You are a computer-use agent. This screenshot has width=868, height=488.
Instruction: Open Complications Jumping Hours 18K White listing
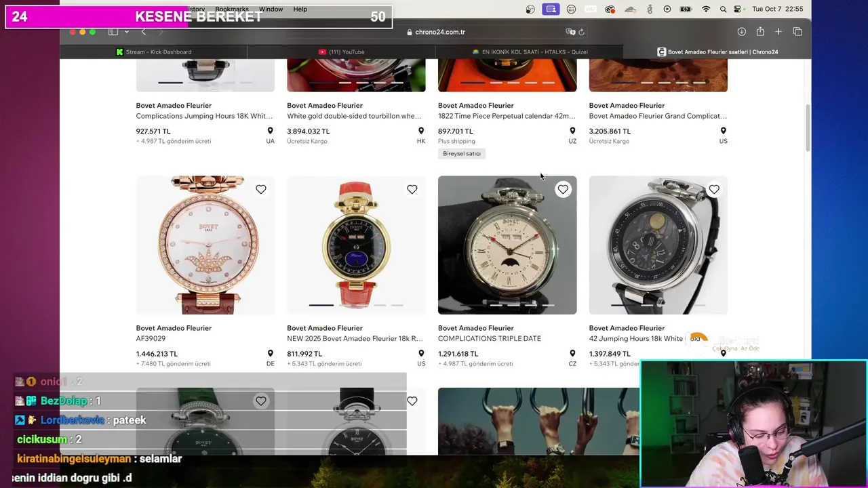[x=204, y=116]
